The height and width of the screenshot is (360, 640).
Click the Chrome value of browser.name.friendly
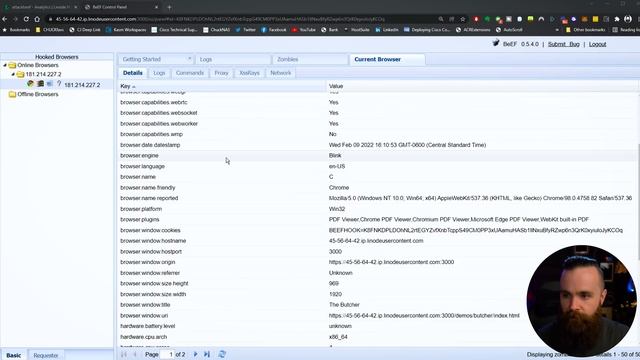tap(339, 188)
